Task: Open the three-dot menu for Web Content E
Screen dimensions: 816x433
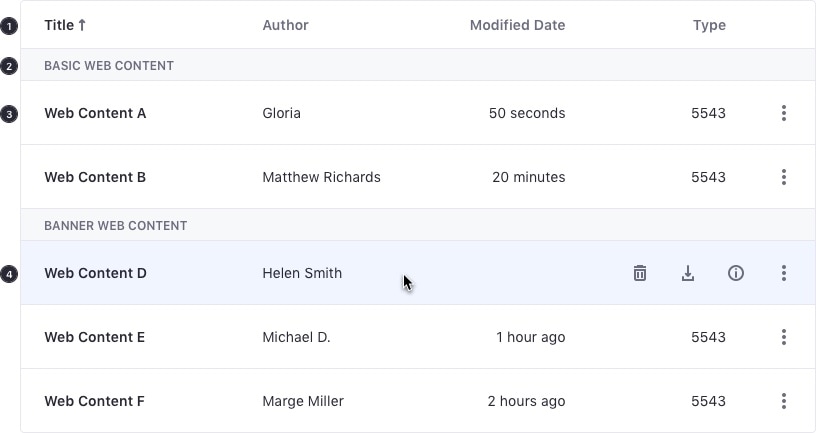Action: [784, 337]
